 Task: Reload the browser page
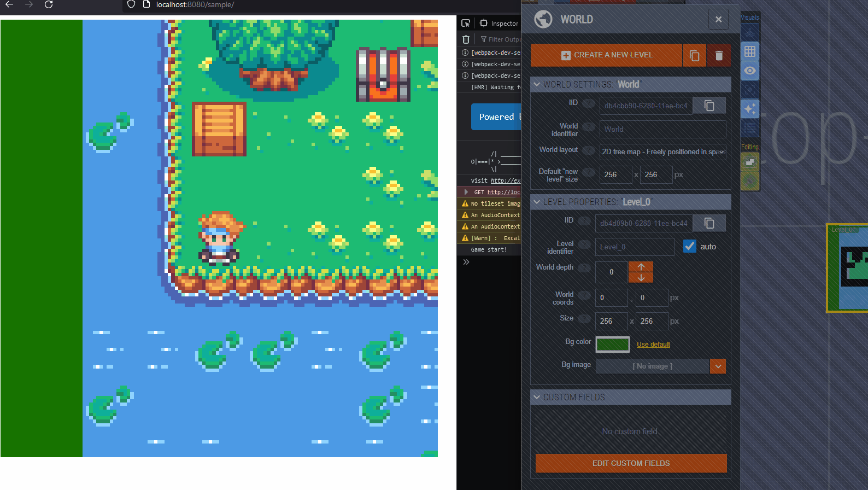tap(49, 5)
